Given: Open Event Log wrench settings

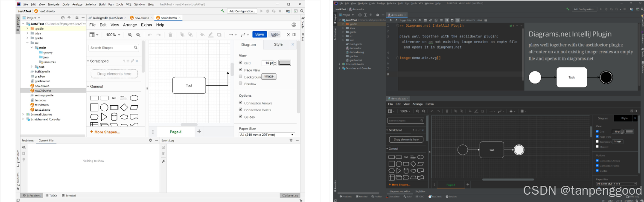Looking at the screenshot, I should coord(163,161).
